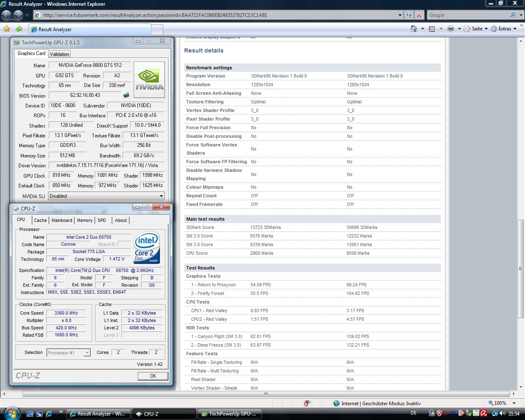Switch to Validation tab in GPU-Z
This screenshot has width=525, height=420.
point(59,54)
